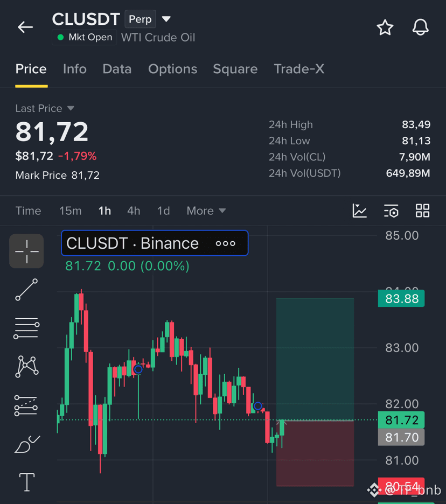Select the red stop-loss zone of position tool
446x504 pixels.
pos(315,453)
